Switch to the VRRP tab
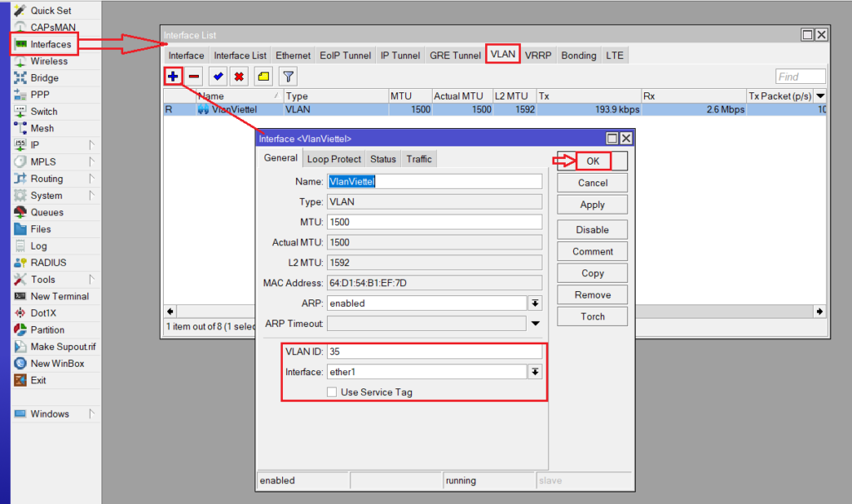 pos(539,56)
